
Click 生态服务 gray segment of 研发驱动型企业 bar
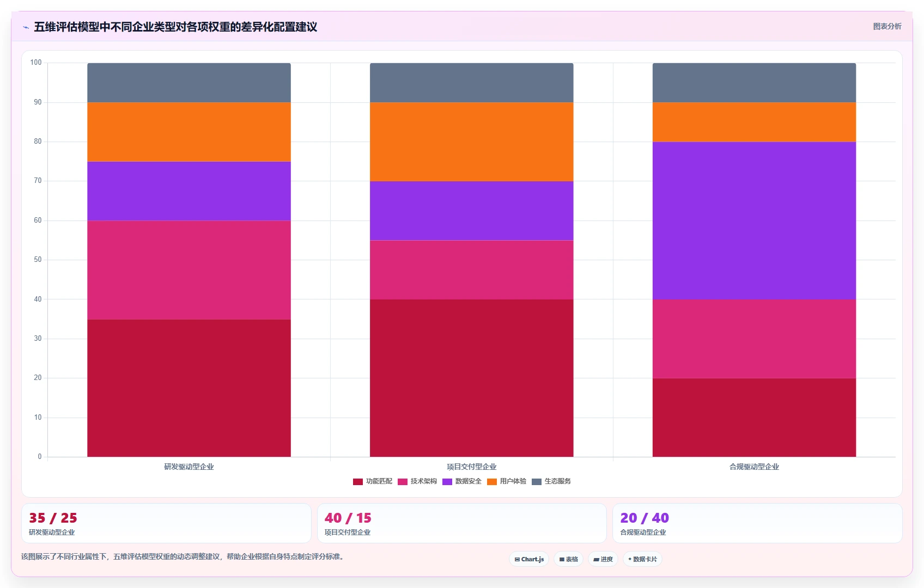tap(189, 83)
